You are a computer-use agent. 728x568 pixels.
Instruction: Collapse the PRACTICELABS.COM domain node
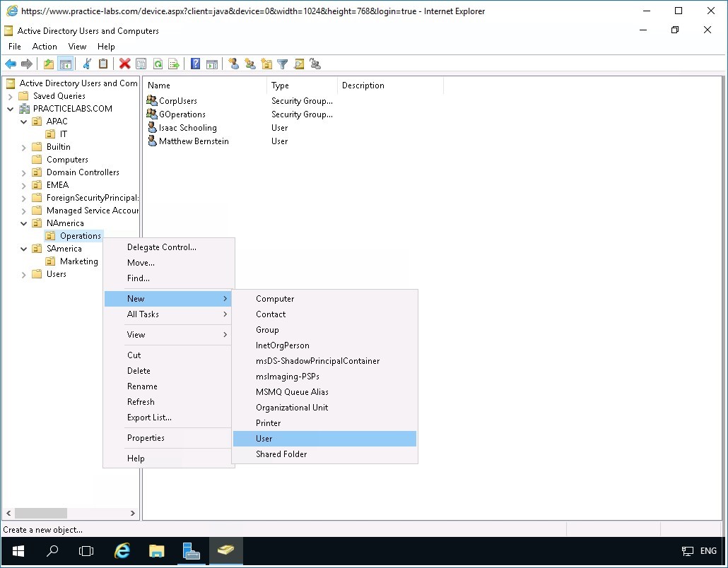pyautogui.click(x=10, y=109)
